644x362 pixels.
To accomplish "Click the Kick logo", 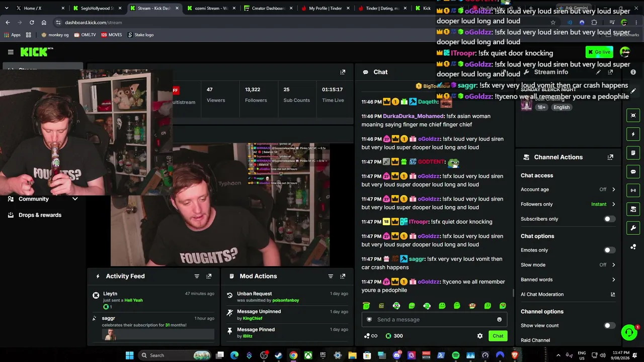I will [37, 52].
